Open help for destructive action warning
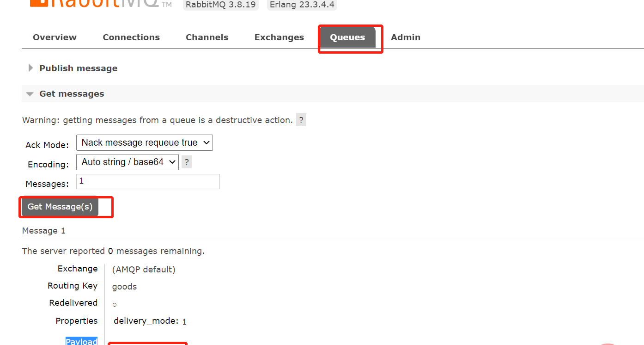 coord(301,120)
